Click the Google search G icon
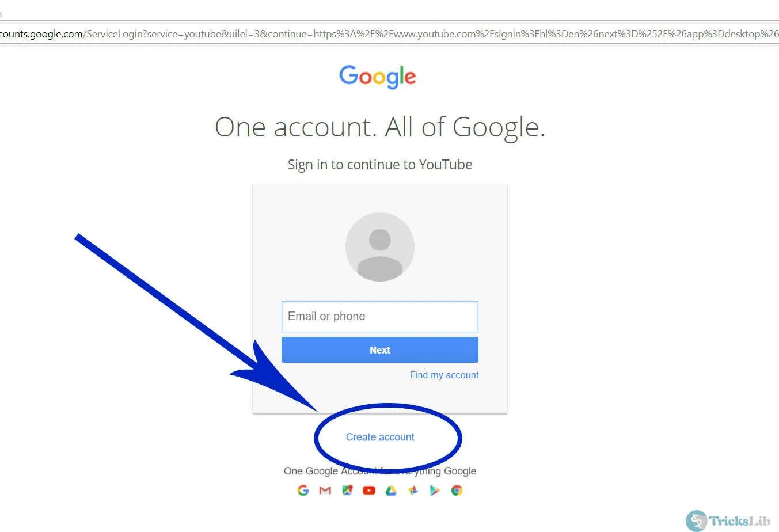This screenshot has width=779, height=532. pyautogui.click(x=303, y=491)
